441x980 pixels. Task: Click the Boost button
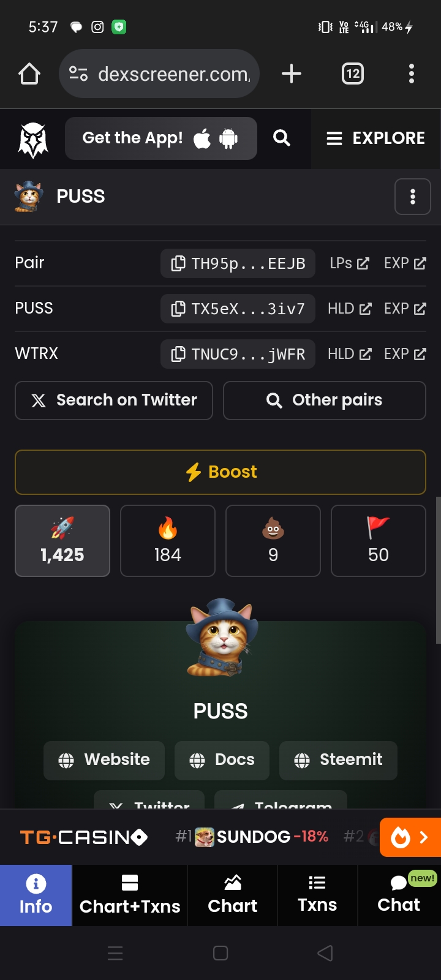(x=221, y=472)
